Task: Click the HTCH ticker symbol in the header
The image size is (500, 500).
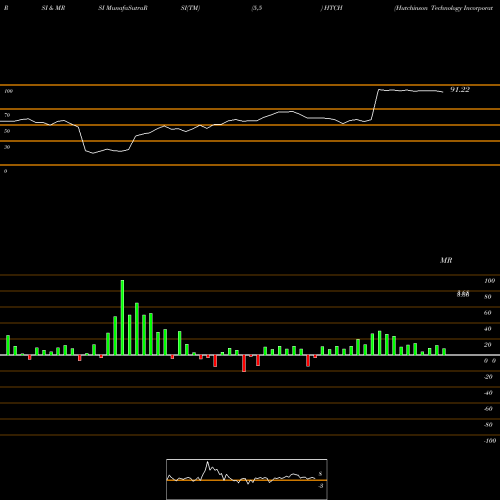Action: point(333,8)
